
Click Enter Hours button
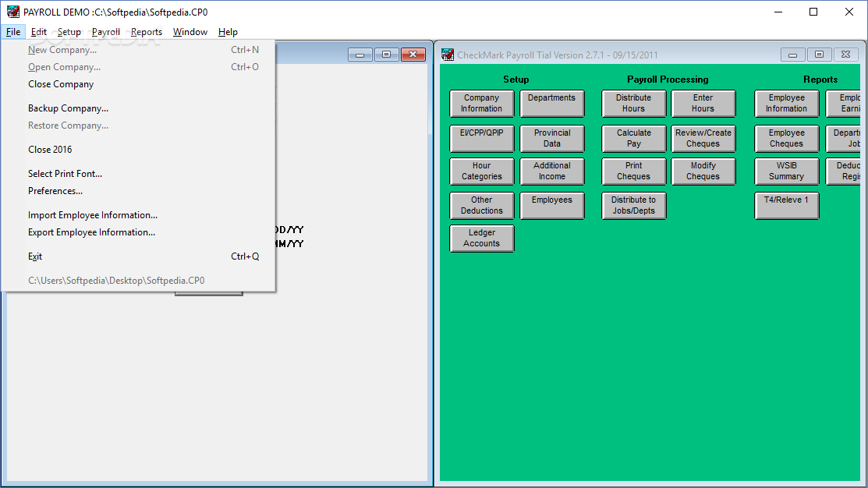(x=703, y=104)
